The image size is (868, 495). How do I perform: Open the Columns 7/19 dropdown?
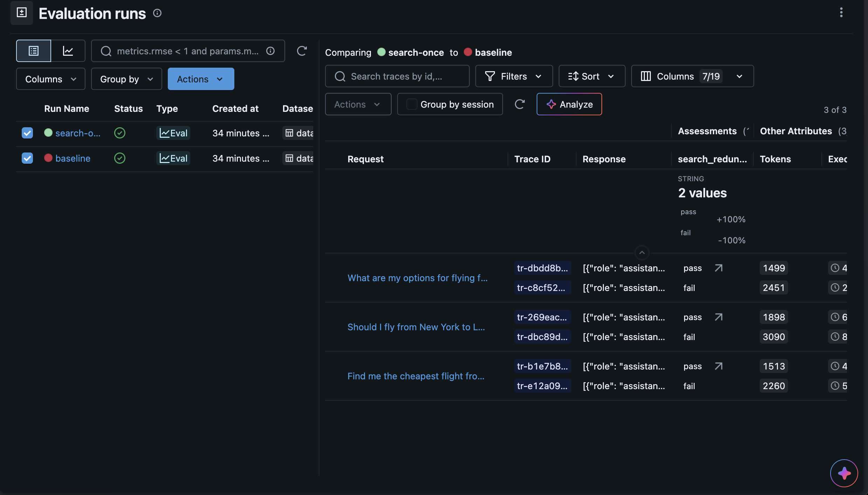click(693, 76)
